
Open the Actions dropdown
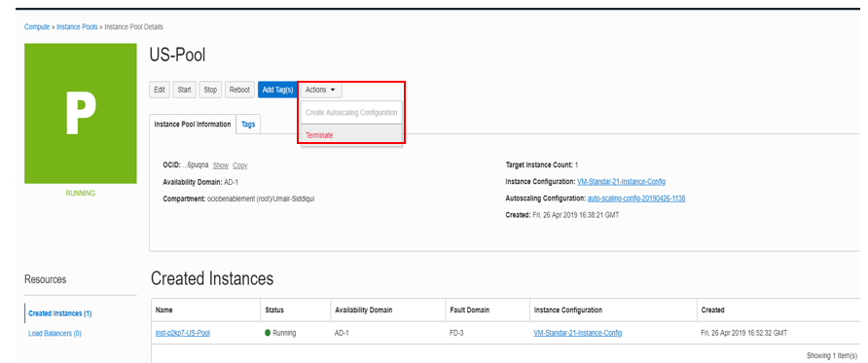point(321,90)
